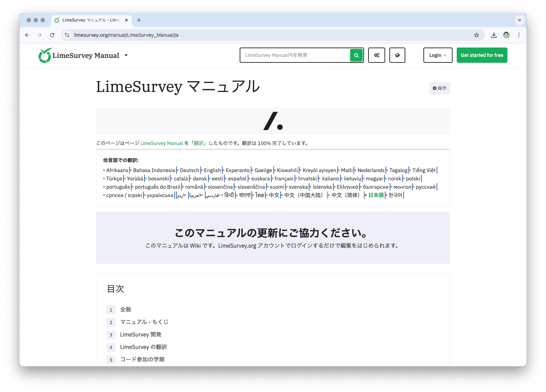Switch to Deutsch translation

(x=190, y=170)
